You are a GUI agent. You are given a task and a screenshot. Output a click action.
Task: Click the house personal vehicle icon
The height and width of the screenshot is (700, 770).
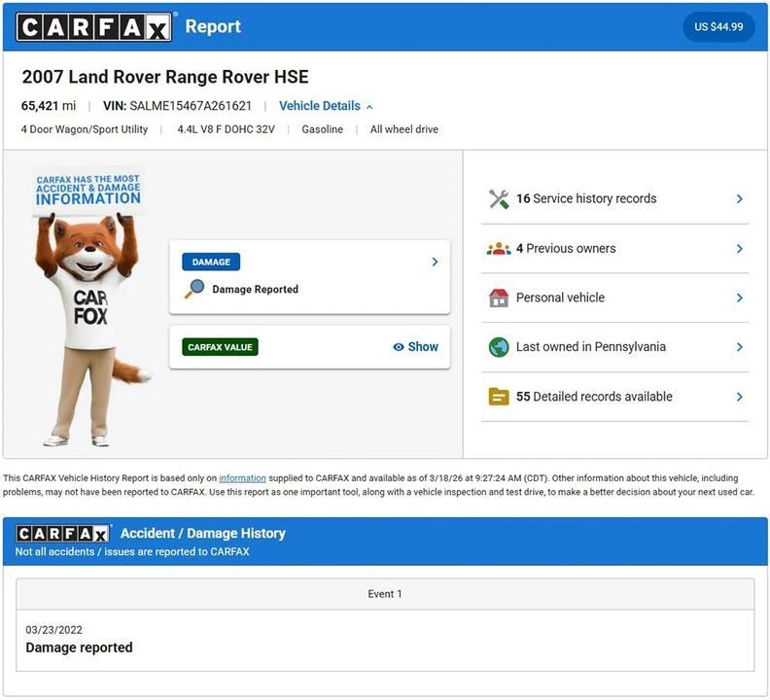point(499,297)
